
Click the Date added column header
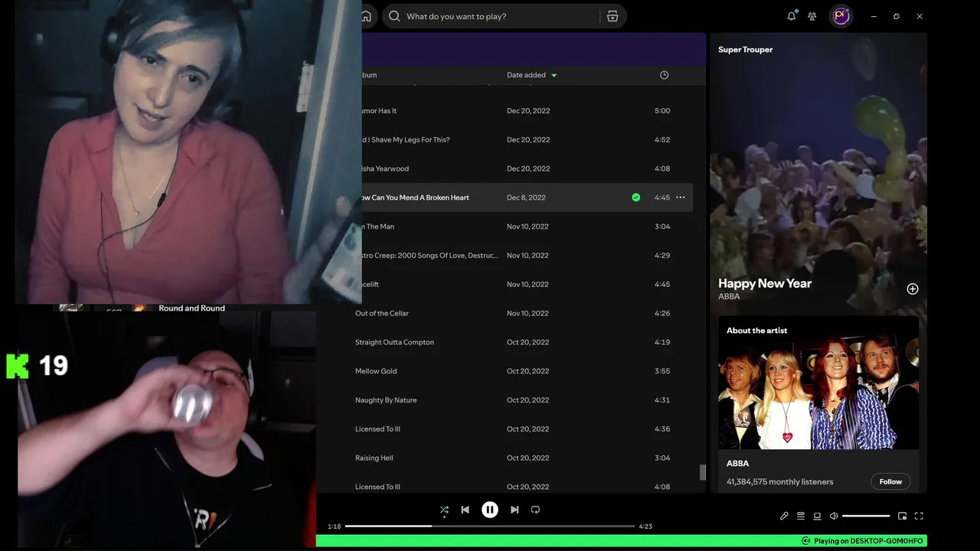pos(526,75)
